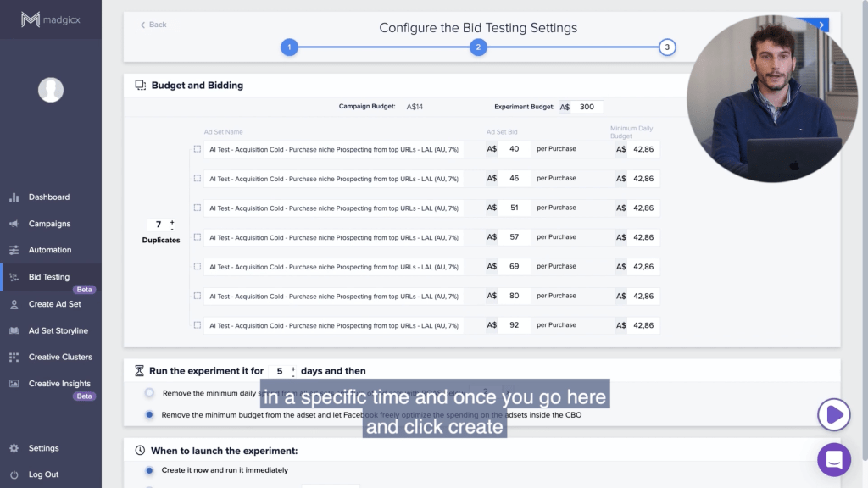Click the Automation sliders icon
The image size is (868, 488).
pos(14,250)
